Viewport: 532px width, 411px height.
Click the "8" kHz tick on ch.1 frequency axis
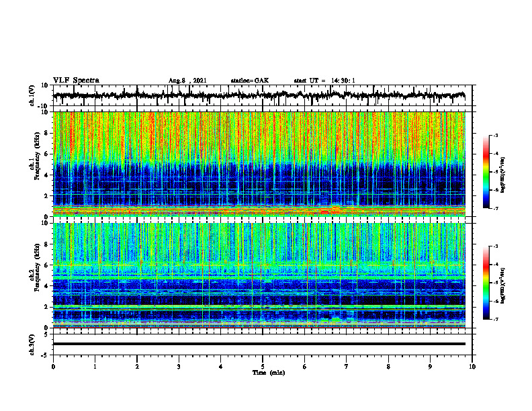(47, 133)
